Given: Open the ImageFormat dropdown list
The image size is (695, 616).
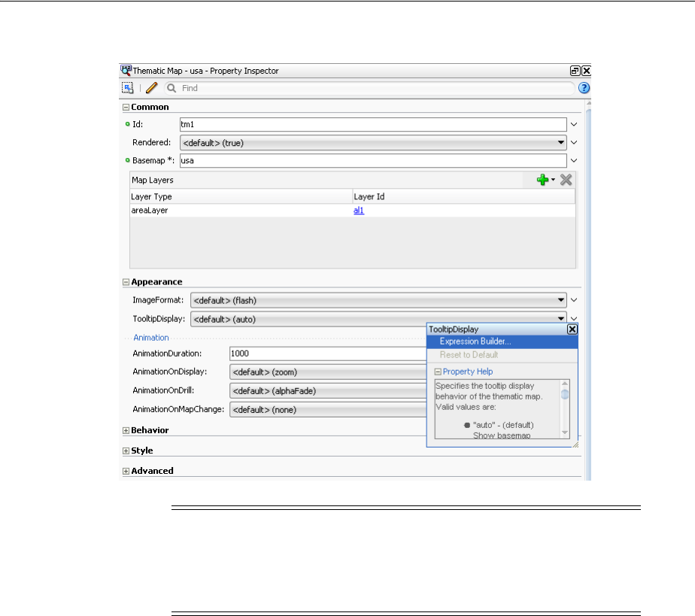Looking at the screenshot, I should tap(378, 300).
